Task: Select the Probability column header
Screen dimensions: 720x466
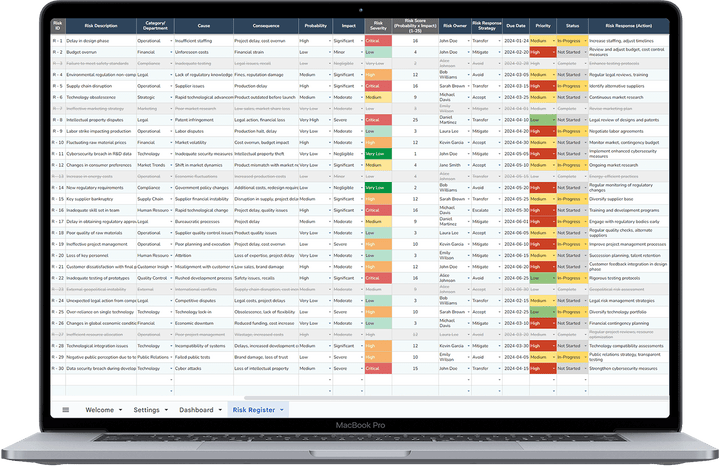Action: (315, 26)
